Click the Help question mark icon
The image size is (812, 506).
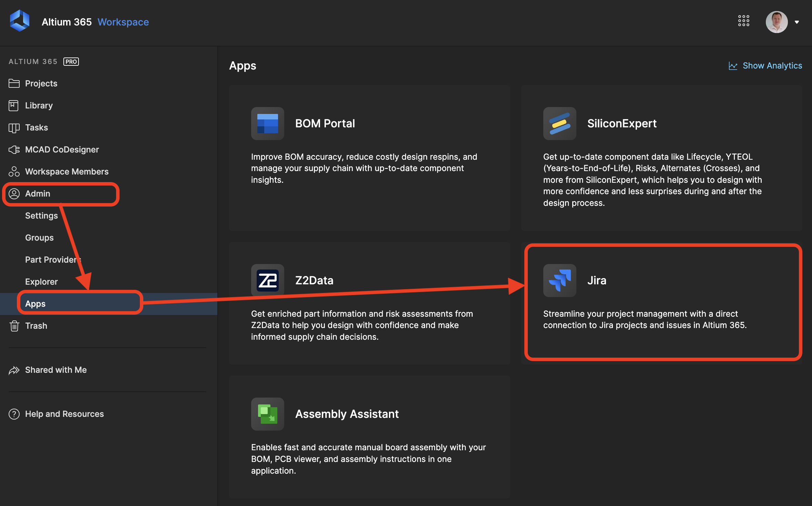(x=14, y=414)
